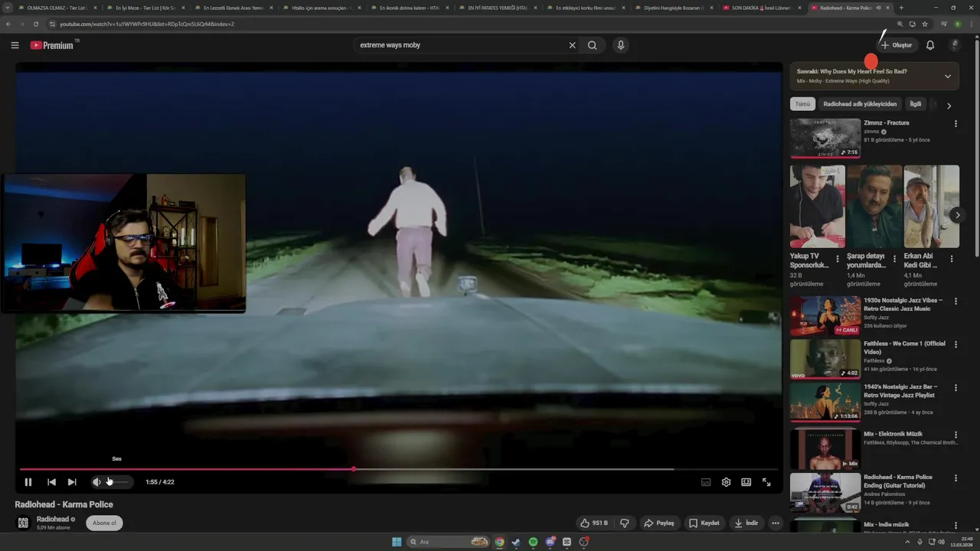Skip to the next video

click(x=72, y=482)
